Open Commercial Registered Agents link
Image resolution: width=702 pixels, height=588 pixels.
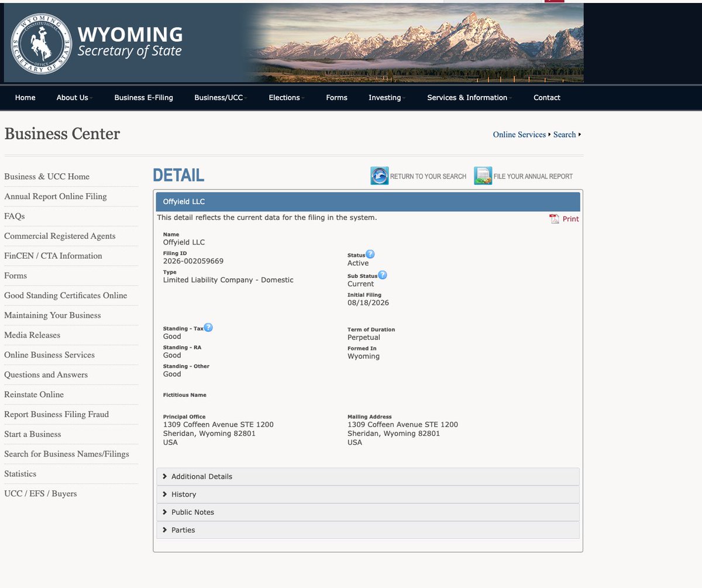[60, 236]
